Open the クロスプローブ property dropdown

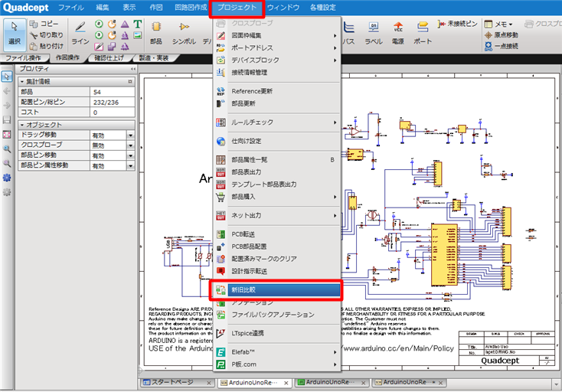coord(131,145)
